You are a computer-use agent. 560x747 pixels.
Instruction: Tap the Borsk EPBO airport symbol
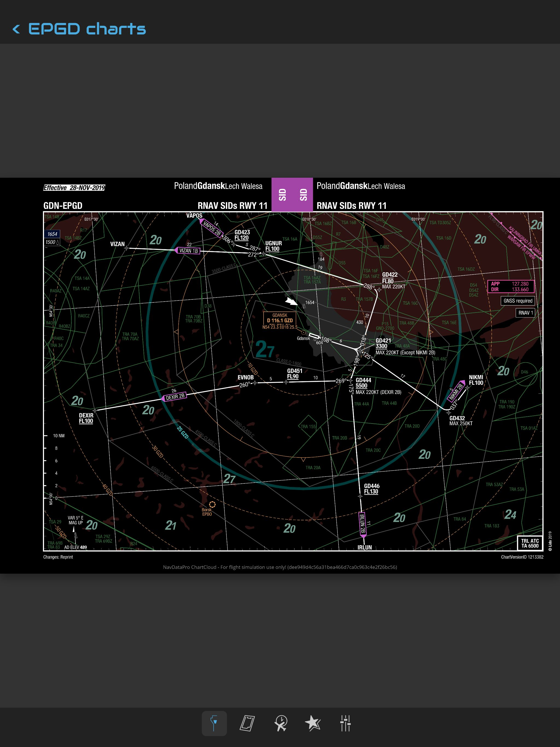pos(212,504)
